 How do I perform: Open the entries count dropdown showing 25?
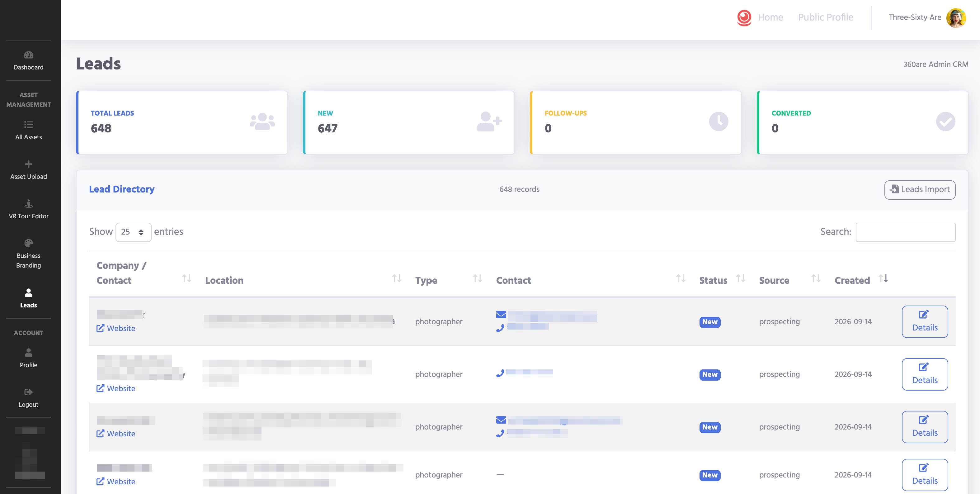[x=133, y=232]
